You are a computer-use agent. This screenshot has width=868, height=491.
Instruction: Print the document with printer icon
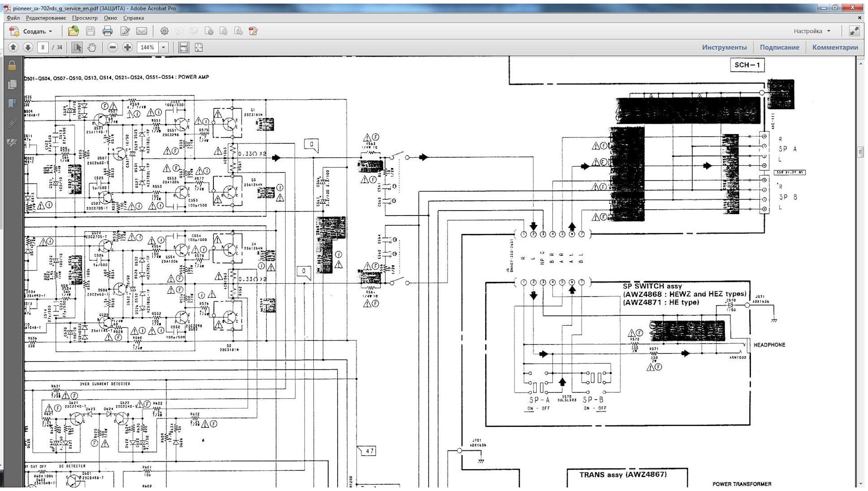(x=107, y=31)
